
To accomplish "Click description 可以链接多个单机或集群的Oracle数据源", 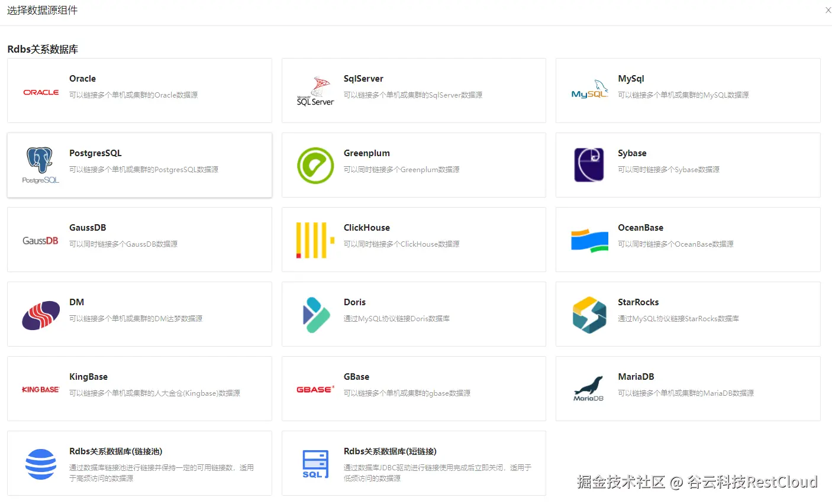I will coord(133,95).
